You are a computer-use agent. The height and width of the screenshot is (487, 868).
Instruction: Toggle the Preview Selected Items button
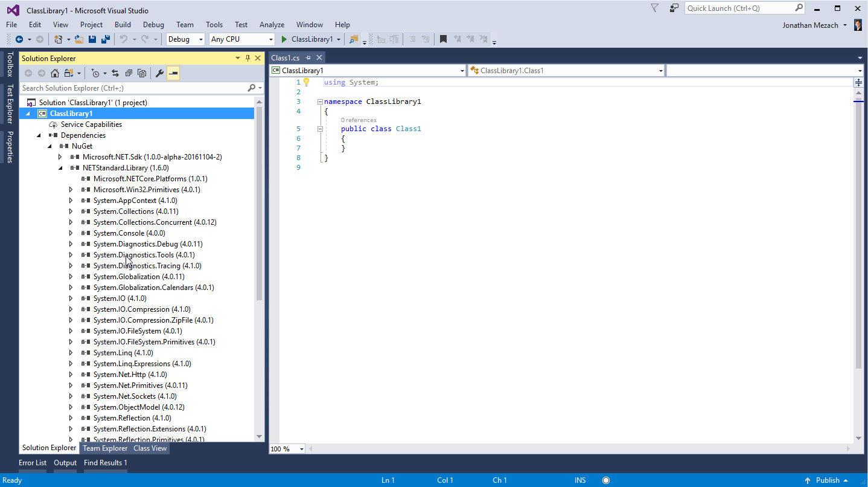click(x=173, y=73)
